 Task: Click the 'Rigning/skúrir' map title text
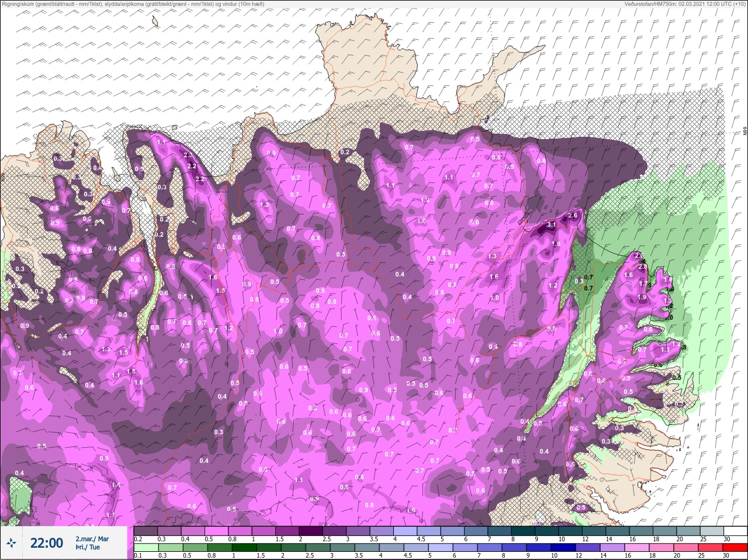[x=19, y=4]
